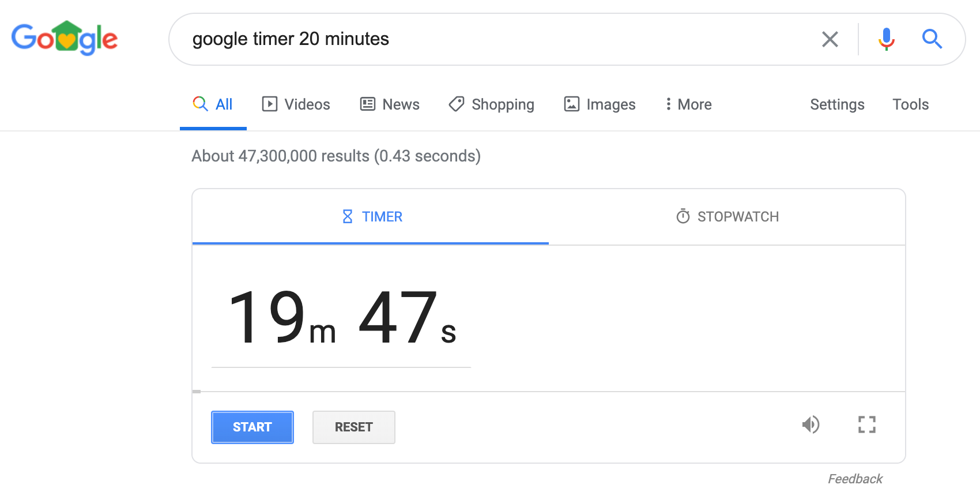Screen dimensions: 980x496
Task: Click the microphone icon for voice search
Action: (886, 39)
